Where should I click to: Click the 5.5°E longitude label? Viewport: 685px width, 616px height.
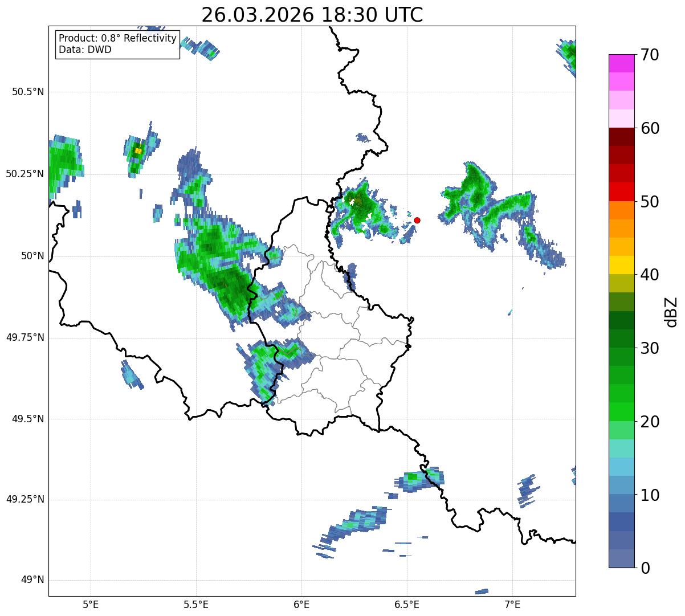[x=196, y=605]
